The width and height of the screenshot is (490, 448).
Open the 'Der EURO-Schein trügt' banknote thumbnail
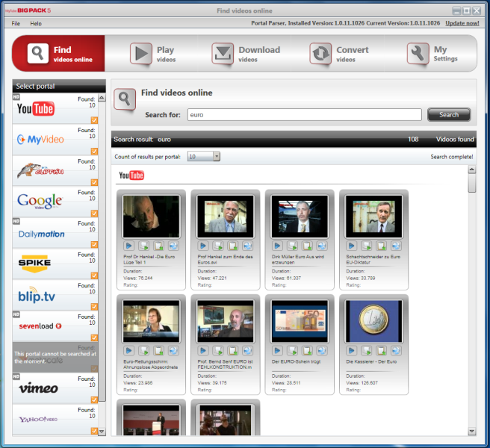[x=300, y=322]
